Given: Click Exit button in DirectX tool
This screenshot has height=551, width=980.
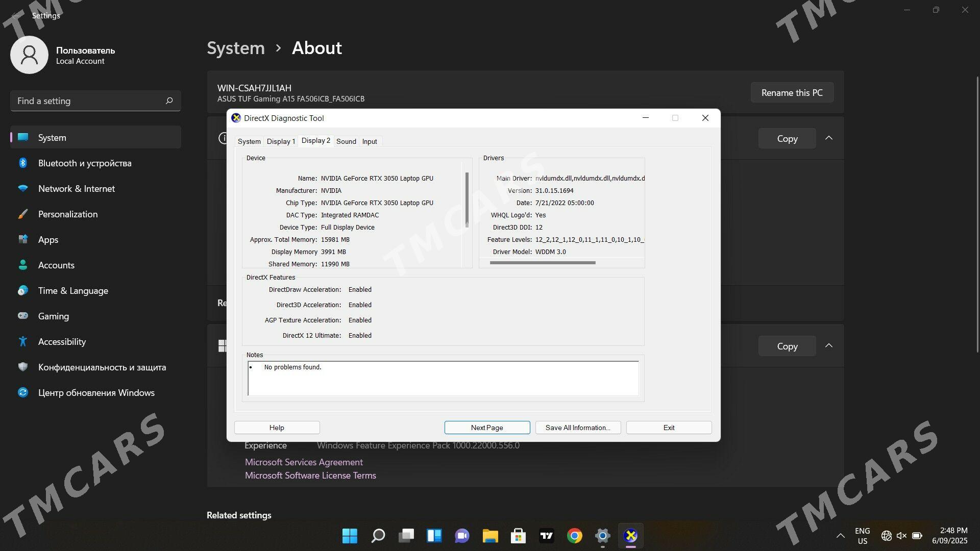Looking at the screenshot, I should [x=669, y=428].
